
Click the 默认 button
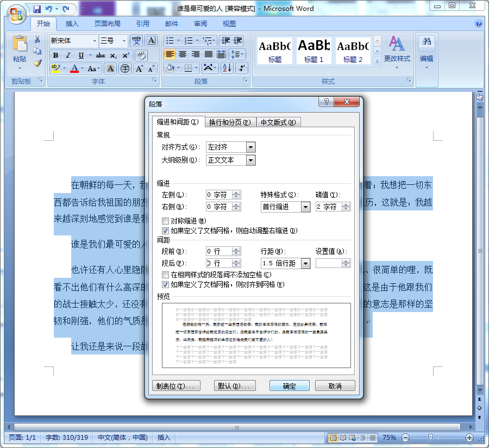(235, 386)
